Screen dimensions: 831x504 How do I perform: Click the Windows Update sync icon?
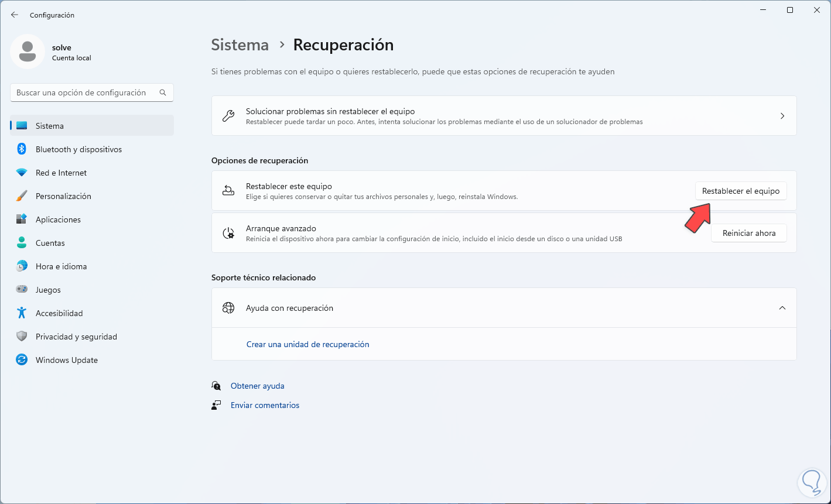22,360
